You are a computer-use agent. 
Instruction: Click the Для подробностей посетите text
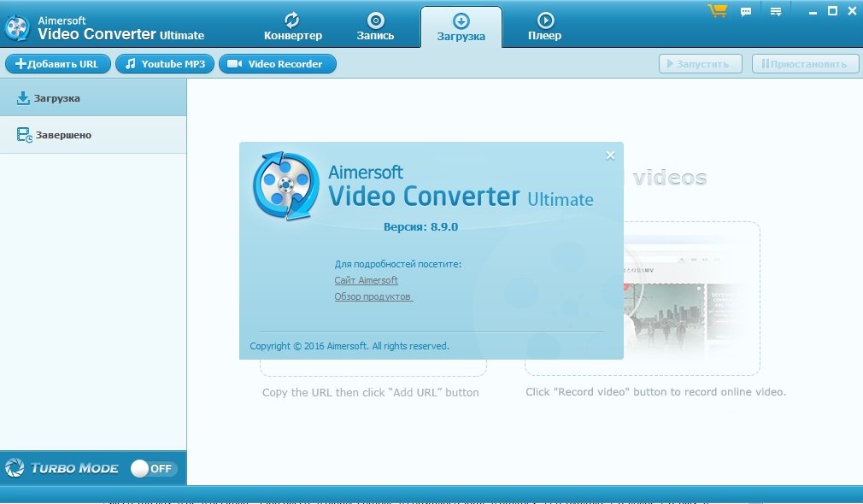398,264
